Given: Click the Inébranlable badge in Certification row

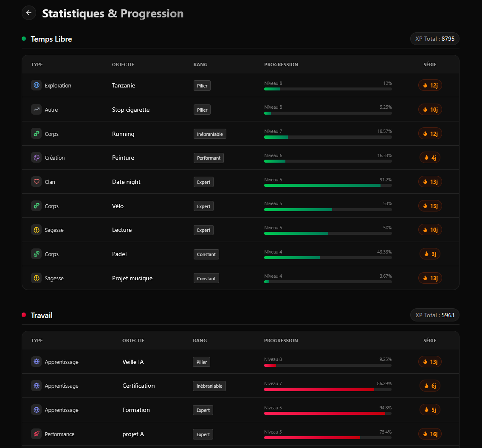Looking at the screenshot, I should [209, 386].
